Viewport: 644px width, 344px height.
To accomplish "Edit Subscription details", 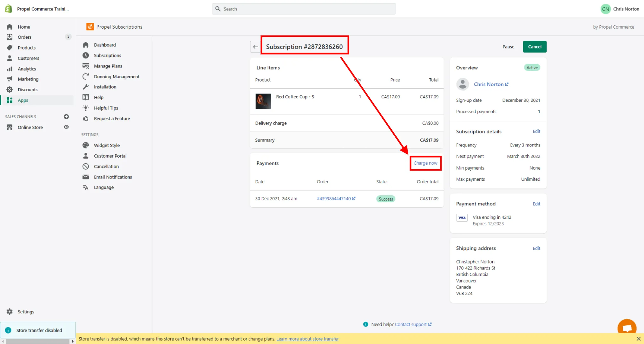I will point(536,131).
